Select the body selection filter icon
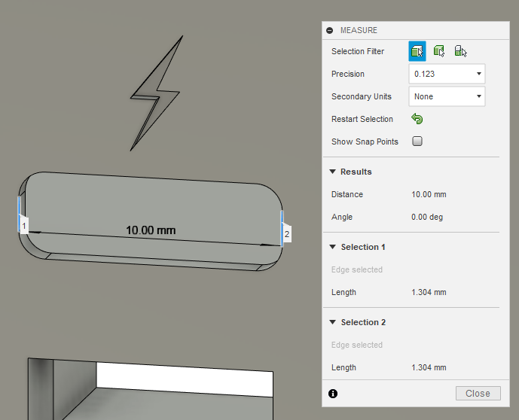Viewport: 519px width, 420px height. point(439,51)
